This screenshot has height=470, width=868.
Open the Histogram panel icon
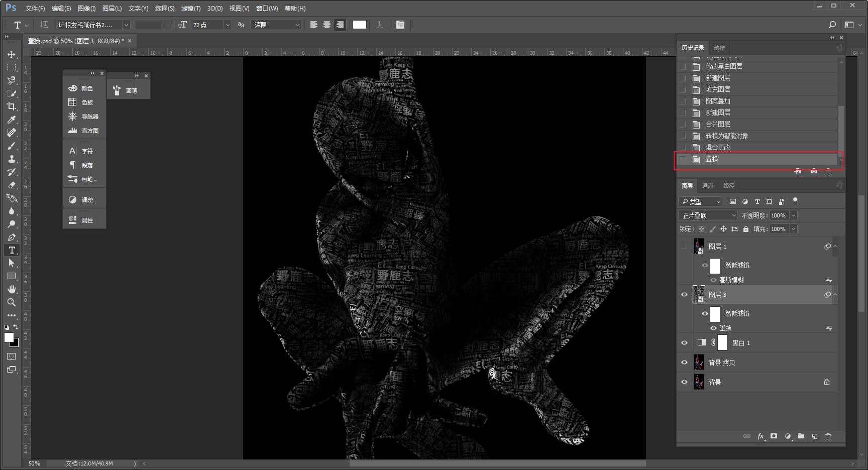pos(72,131)
